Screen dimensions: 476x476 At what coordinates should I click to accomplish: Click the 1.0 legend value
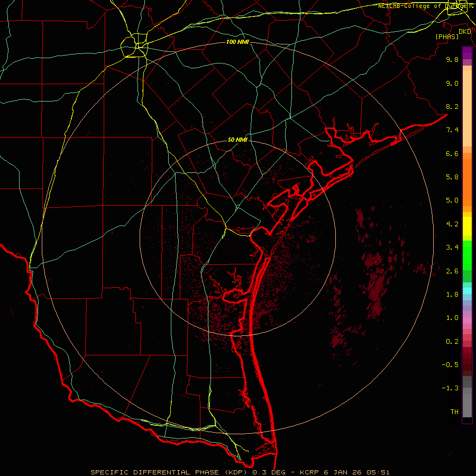452,318
